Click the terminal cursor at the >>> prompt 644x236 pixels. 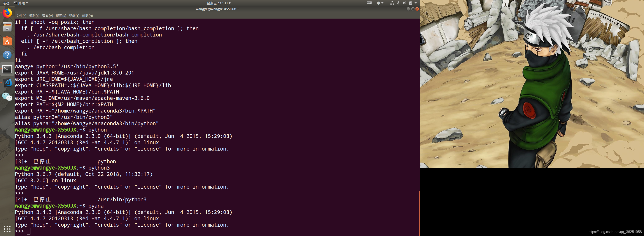tap(28, 231)
